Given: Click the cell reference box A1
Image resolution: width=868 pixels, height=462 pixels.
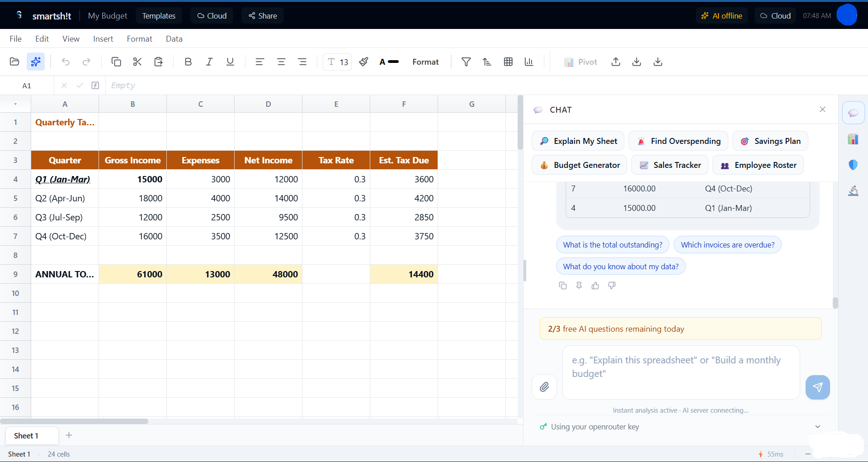Looking at the screenshot, I should coord(27,86).
